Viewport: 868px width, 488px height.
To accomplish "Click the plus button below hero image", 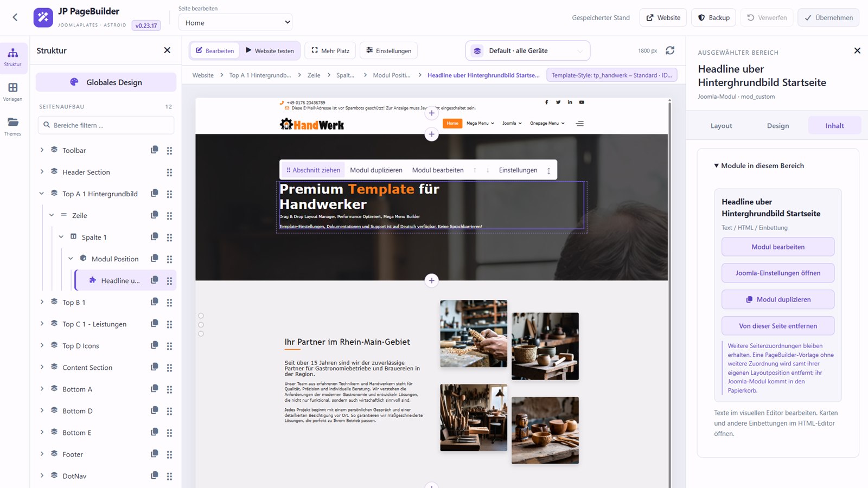I will coord(431,280).
